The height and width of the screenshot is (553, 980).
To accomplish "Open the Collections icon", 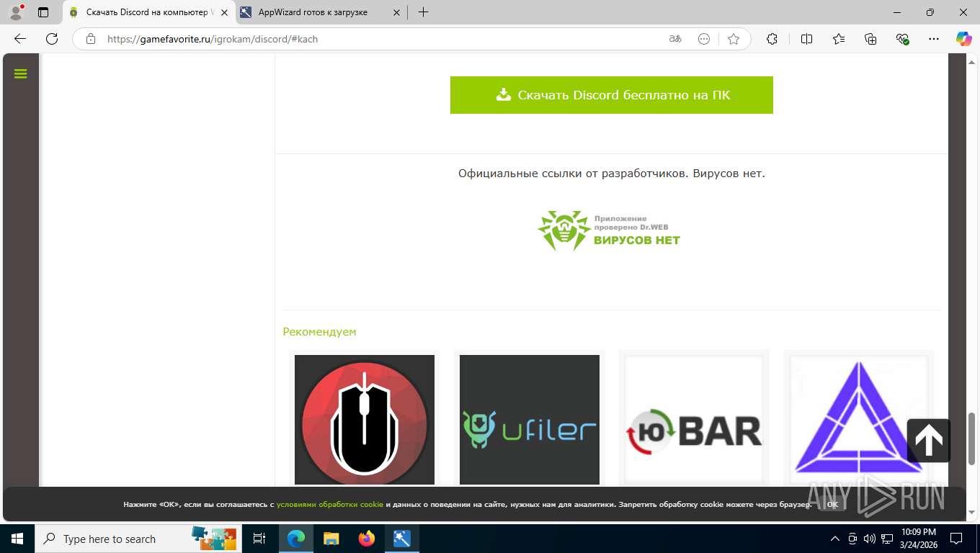I will [870, 39].
